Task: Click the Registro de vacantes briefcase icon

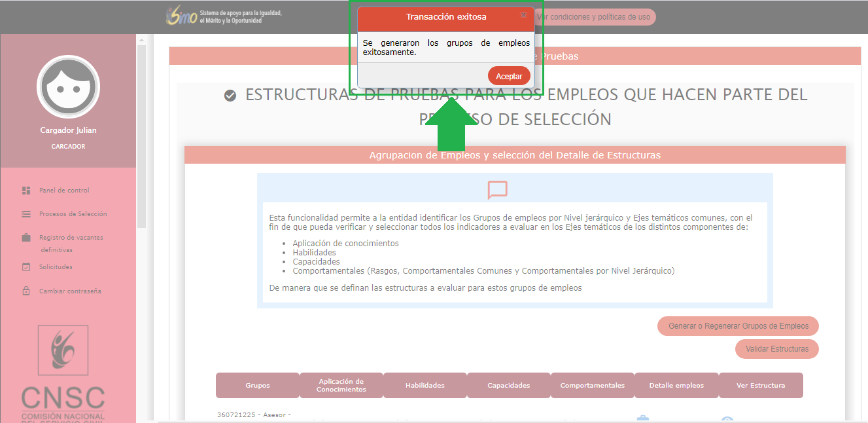Action: coord(26,238)
